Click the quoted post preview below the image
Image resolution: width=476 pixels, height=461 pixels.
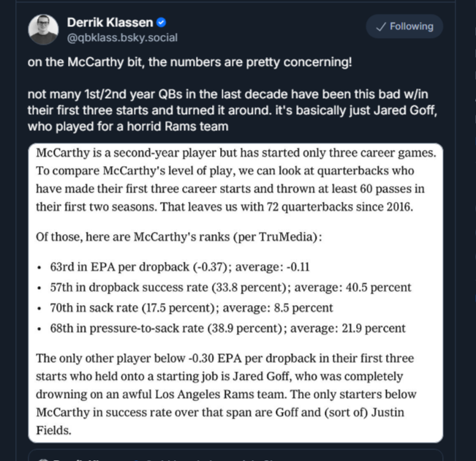coord(235,457)
